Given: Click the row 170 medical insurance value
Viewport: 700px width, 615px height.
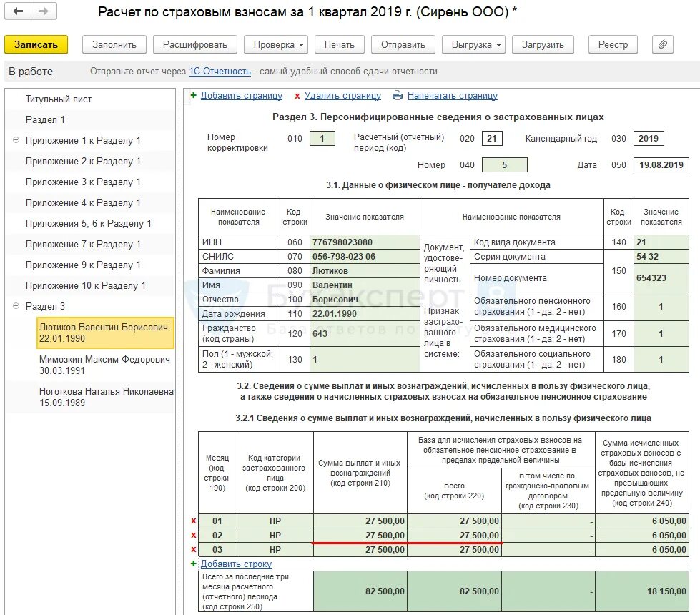Looking at the screenshot, I should coord(661,334).
